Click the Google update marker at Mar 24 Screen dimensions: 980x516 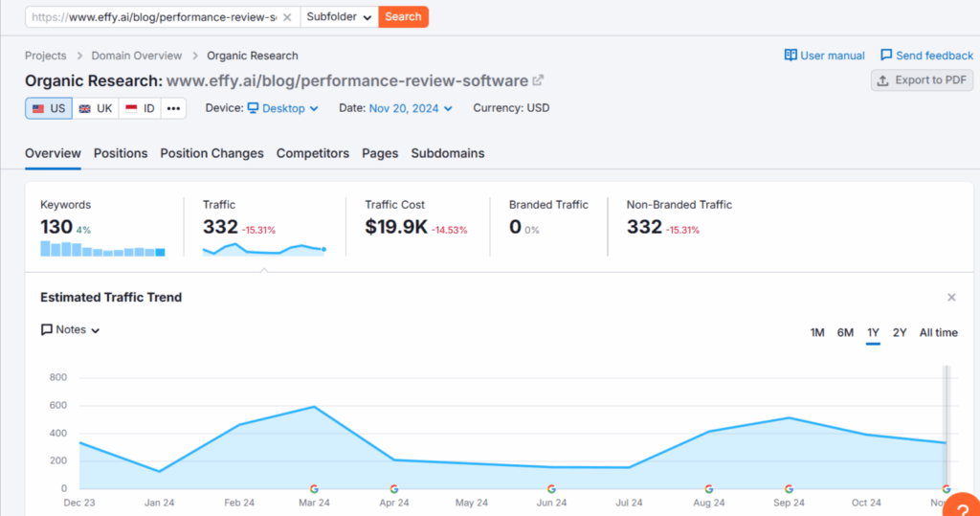pyautogui.click(x=314, y=489)
